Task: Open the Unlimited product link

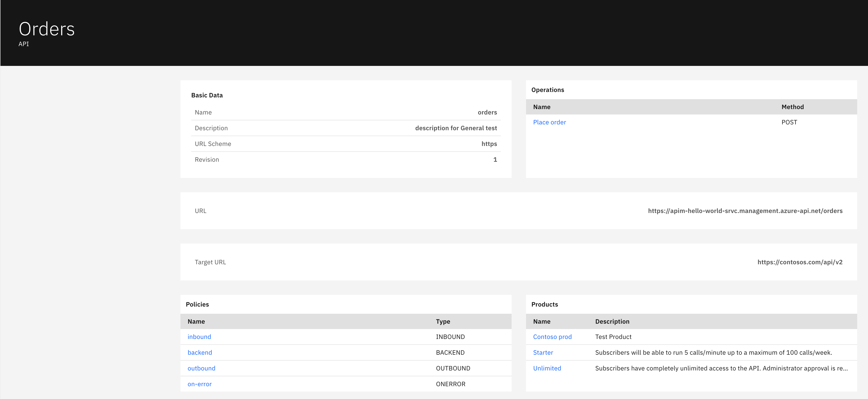Action: tap(547, 368)
